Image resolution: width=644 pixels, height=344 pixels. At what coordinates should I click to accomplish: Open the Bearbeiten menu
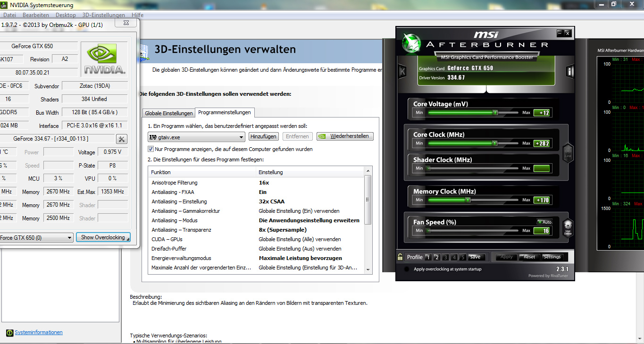(36, 15)
